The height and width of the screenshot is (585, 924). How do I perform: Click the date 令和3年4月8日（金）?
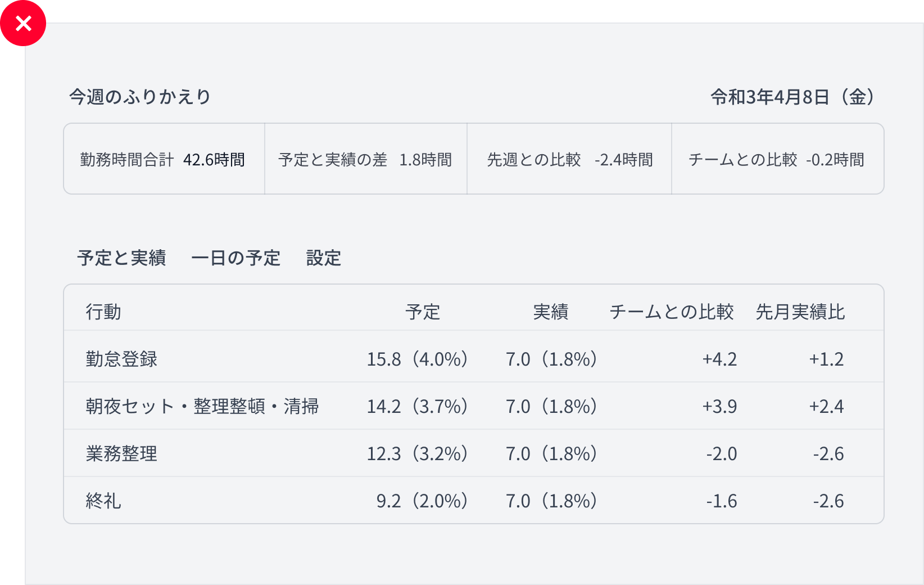point(791,97)
